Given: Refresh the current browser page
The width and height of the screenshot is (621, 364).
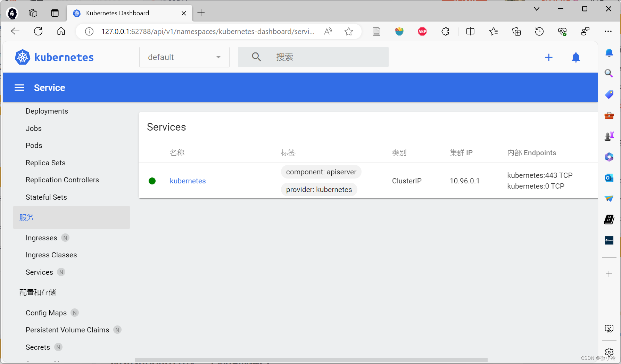Looking at the screenshot, I should (38, 31).
